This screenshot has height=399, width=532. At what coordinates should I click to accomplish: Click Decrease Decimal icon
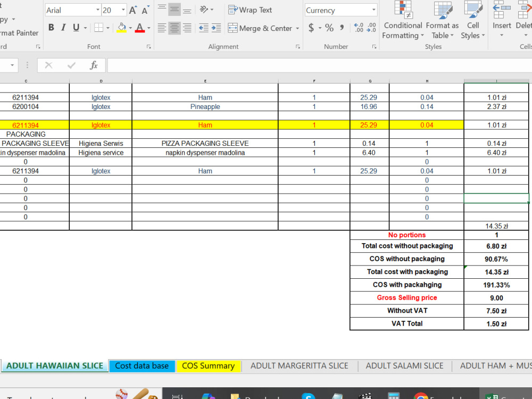click(371, 28)
